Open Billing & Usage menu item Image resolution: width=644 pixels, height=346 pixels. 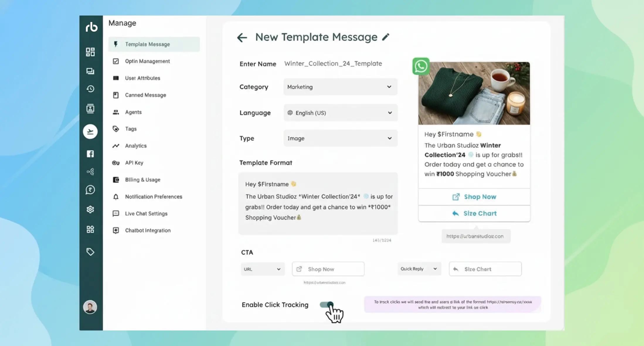pos(142,180)
